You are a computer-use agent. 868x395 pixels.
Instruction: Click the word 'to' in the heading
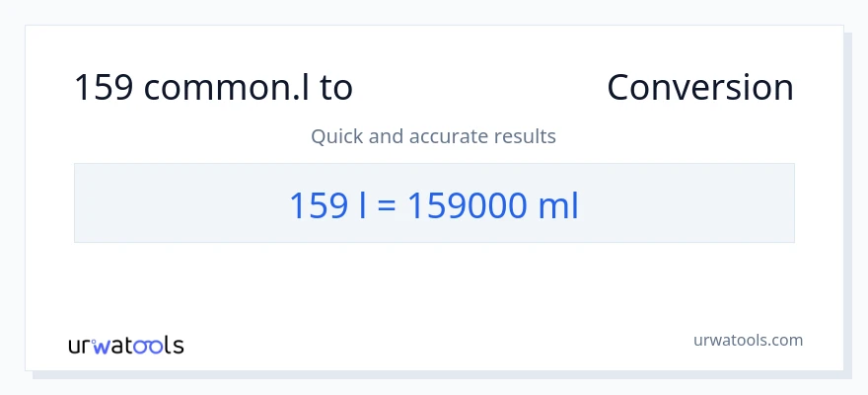[335, 88]
